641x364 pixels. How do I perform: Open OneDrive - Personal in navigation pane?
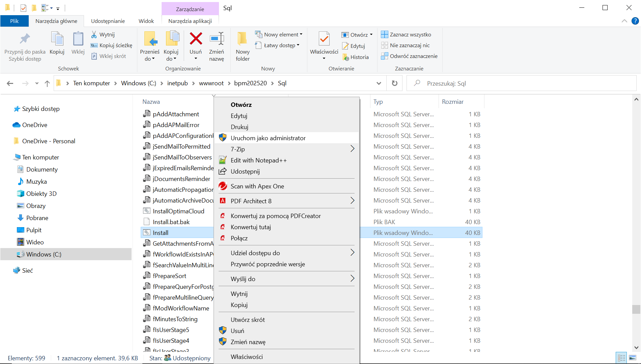49,141
